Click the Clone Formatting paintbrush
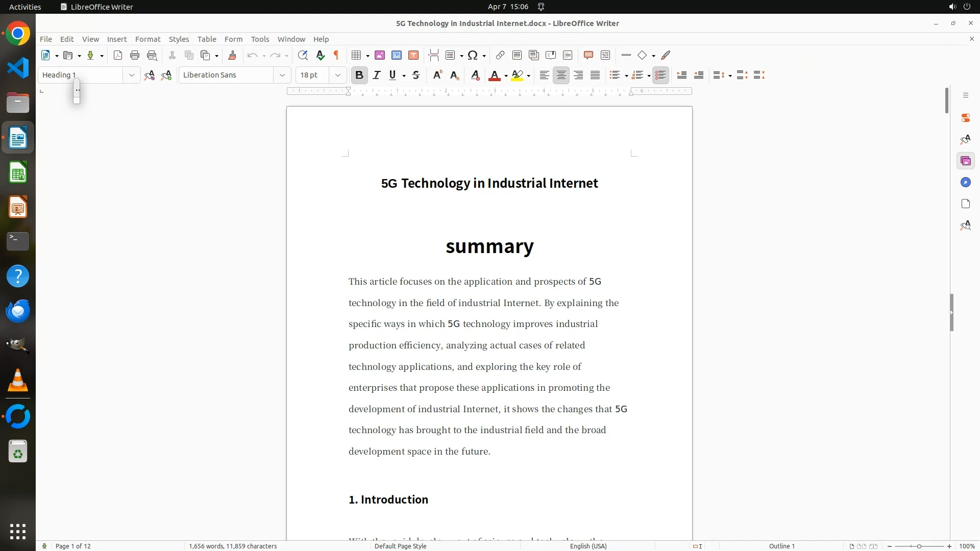This screenshot has width=980, height=551. [232, 56]
